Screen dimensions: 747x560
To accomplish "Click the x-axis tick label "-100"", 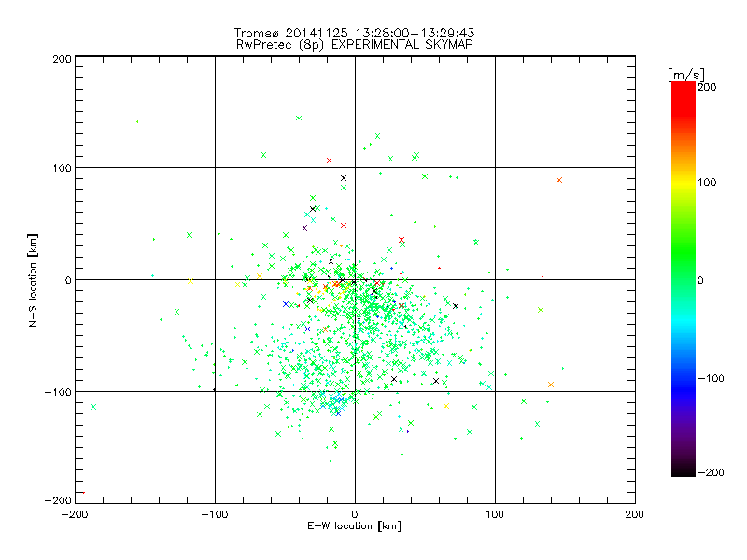I will pyautogui.click(x=215, y=514).
